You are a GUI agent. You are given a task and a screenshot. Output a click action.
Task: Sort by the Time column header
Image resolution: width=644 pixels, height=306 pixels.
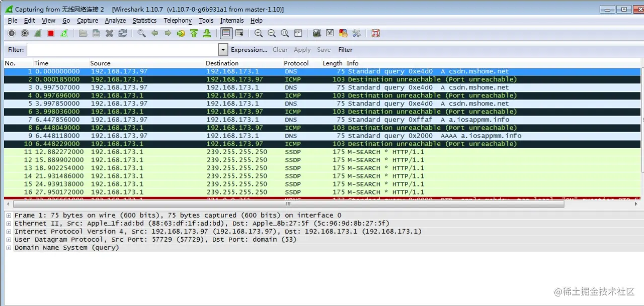click(41, 63)
